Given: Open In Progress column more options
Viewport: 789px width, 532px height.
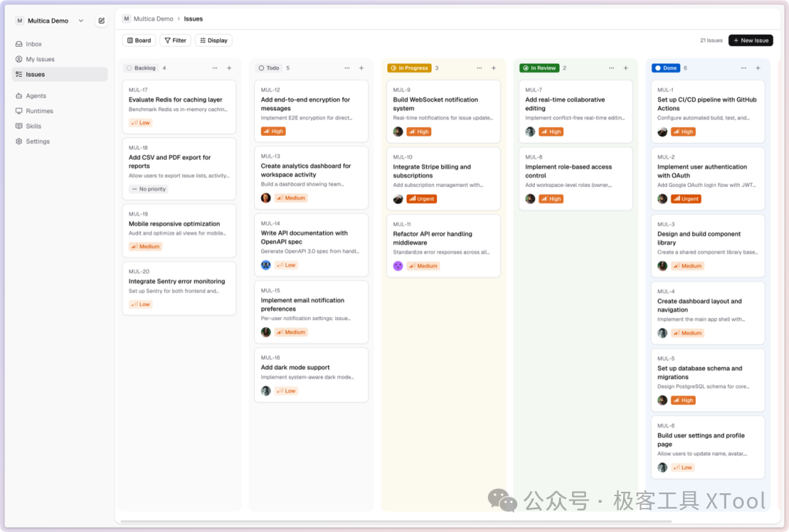Looking at the screenshot, I should (x=479, y=68).
